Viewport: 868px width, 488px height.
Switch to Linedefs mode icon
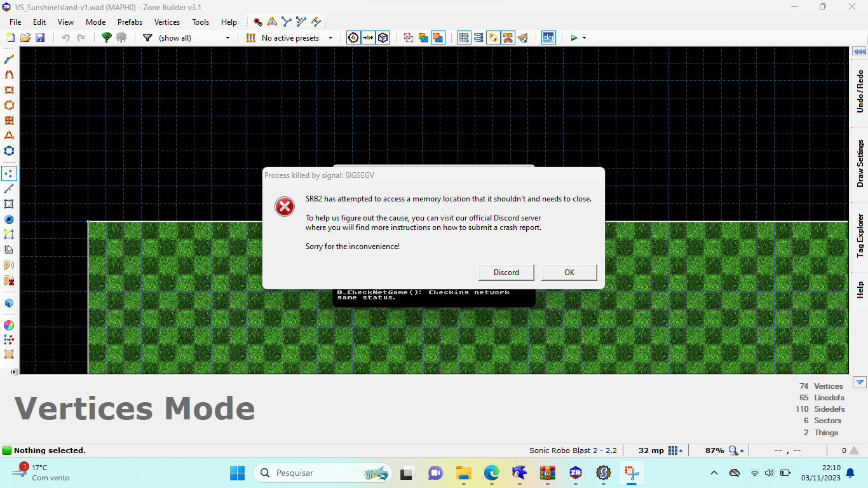tap(9, 189)
